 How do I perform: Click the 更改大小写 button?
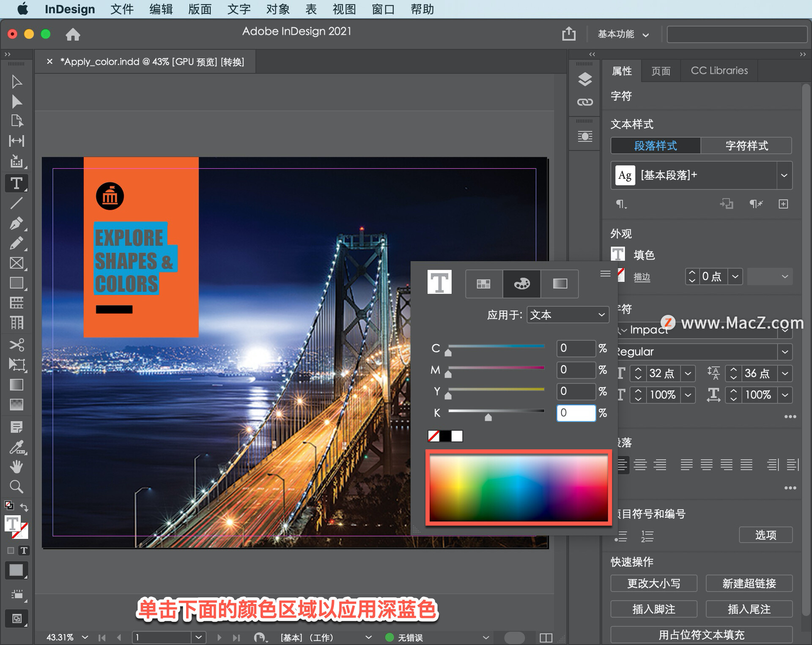click(653, 583)
